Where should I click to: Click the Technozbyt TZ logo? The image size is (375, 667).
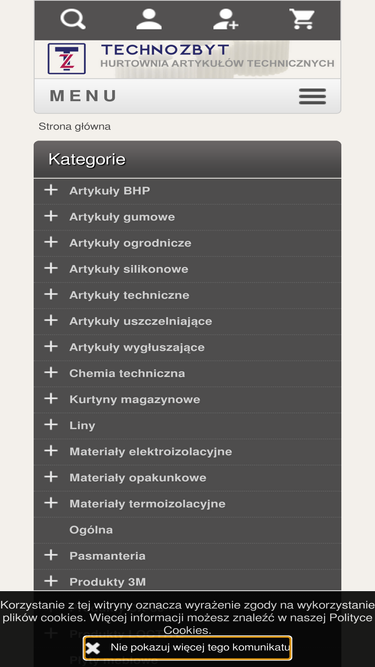[67, 59]
